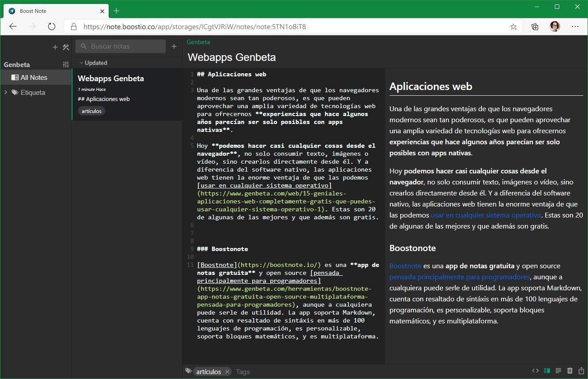Switch to code editor mode

click(535, 371)
